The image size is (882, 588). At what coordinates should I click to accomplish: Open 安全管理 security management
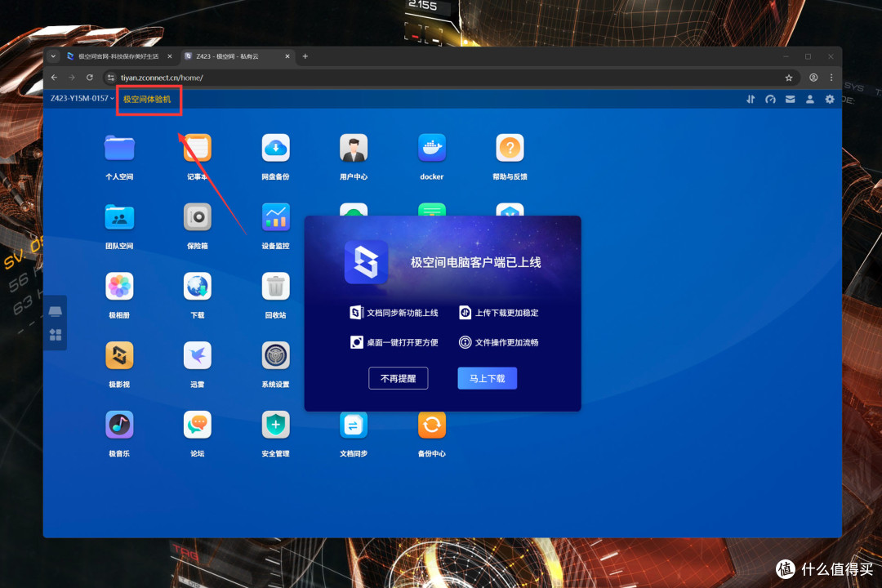[x=276, y=425]
